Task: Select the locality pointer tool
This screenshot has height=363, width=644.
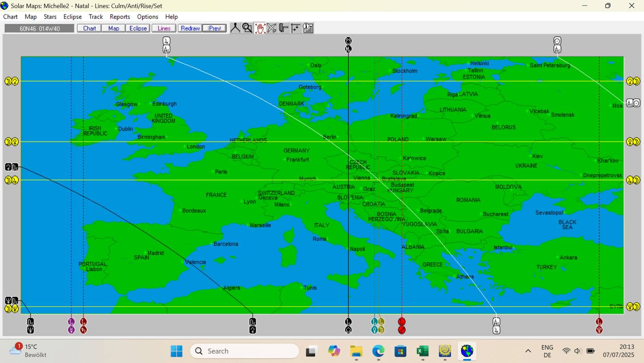Action: pos(235,28)
